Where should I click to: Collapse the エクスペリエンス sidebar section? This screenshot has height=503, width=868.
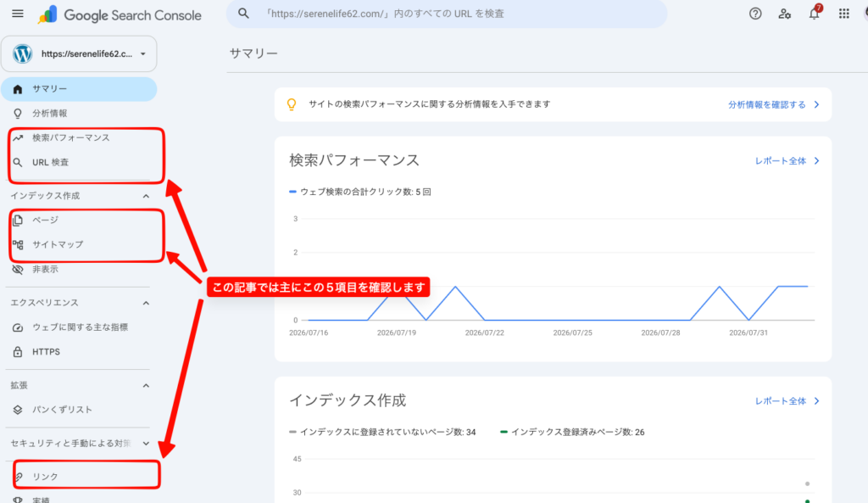[x=146, y=303]
